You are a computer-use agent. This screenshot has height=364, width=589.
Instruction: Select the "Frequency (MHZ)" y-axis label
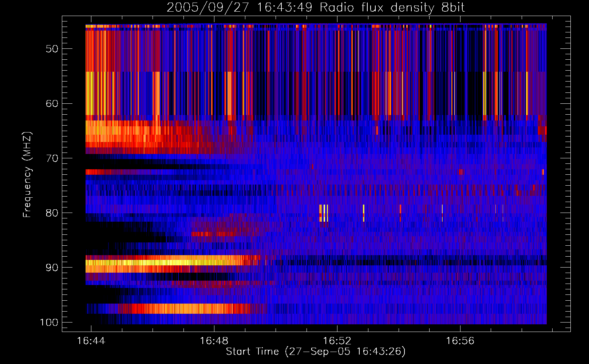(27, 175)
